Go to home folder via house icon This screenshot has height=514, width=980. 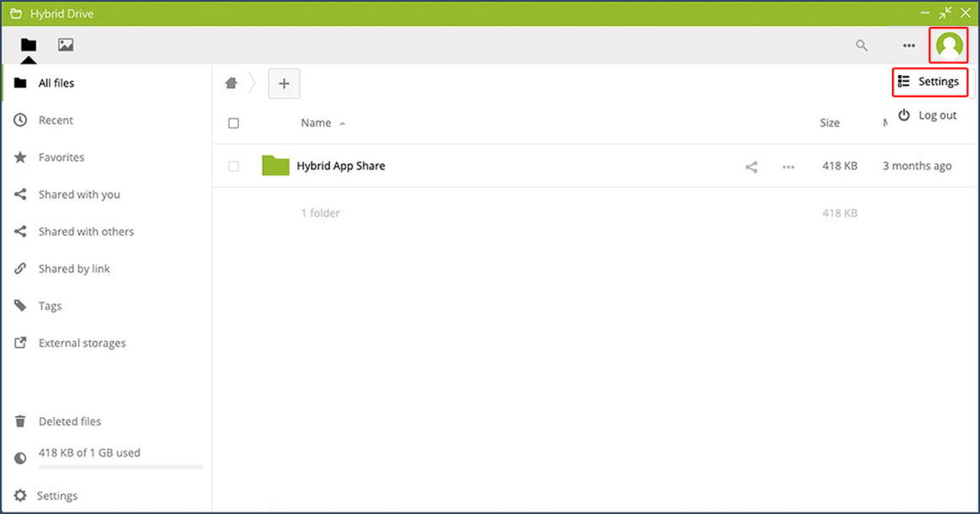point(231,83)
